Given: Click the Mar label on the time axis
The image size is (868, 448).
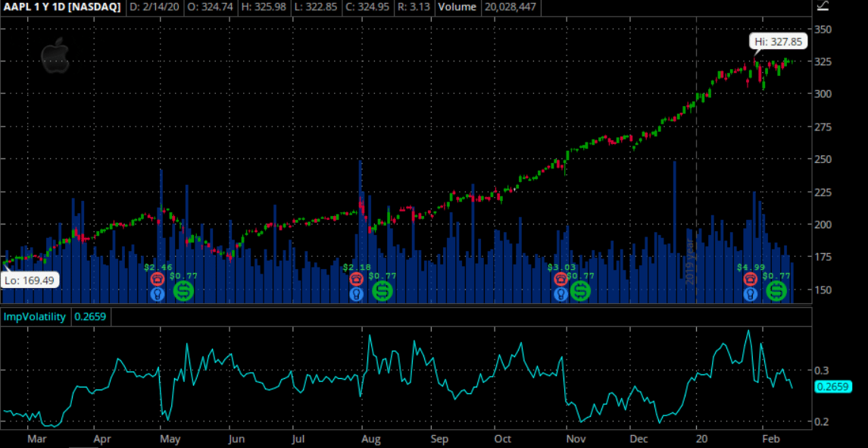Looking at the screenshot, I should (36, 440).
